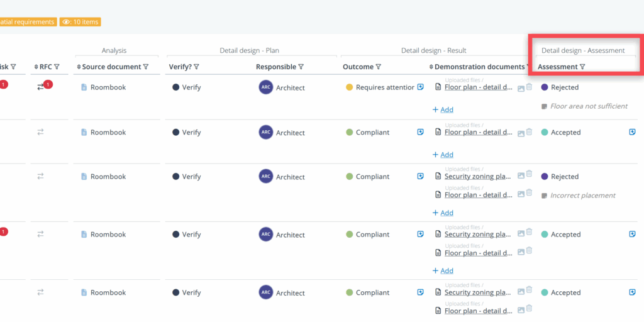Open the Responsible column filter
Image resolution: width=644 pixels, height=322 pixels.
[301, 67]
